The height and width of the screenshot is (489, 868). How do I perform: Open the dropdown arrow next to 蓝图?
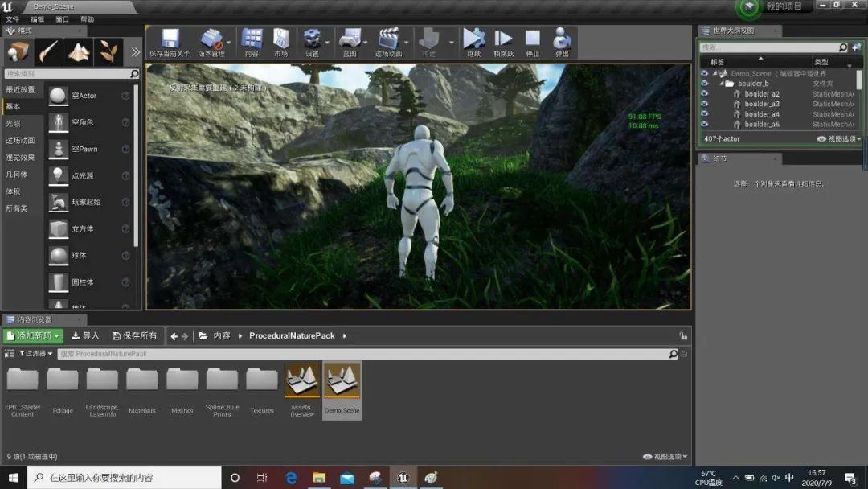tap(366, 42)
